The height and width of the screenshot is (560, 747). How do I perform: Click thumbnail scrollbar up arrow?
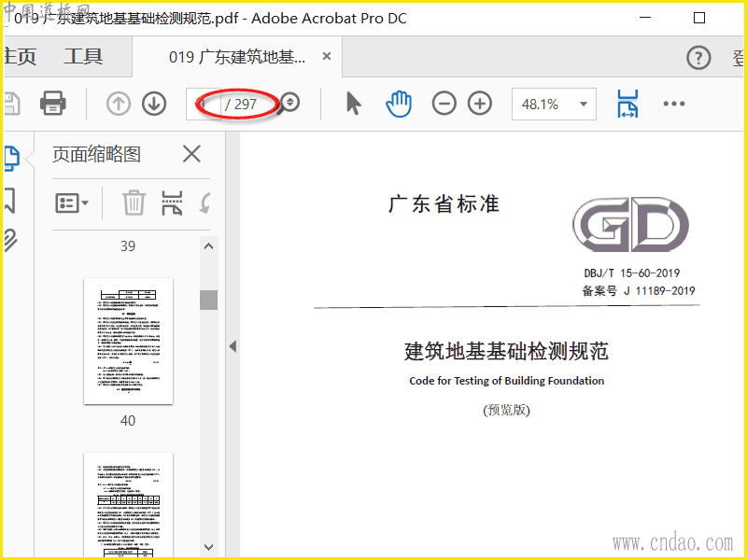208,246
